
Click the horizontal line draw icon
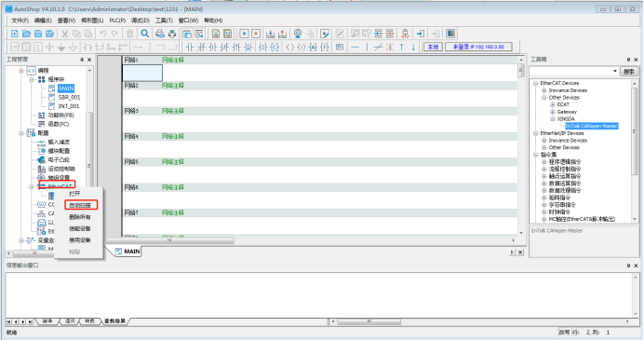click(356, 48)
